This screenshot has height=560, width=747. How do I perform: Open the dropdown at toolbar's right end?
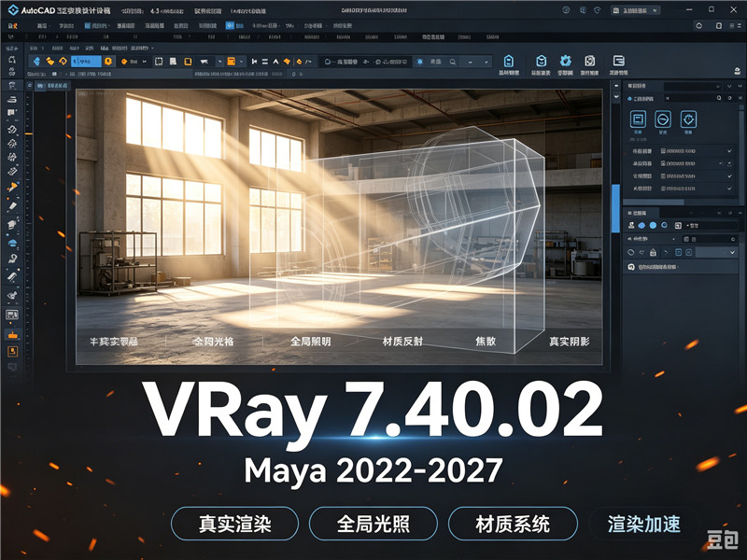pyautogui.click(x=486, y=62)
